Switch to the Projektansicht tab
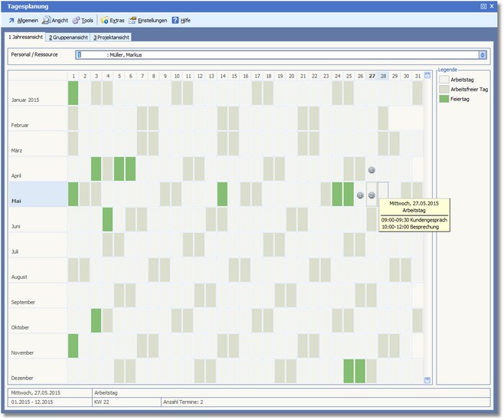The width and height of the screenshot is (504, 420). coord(111,37)
